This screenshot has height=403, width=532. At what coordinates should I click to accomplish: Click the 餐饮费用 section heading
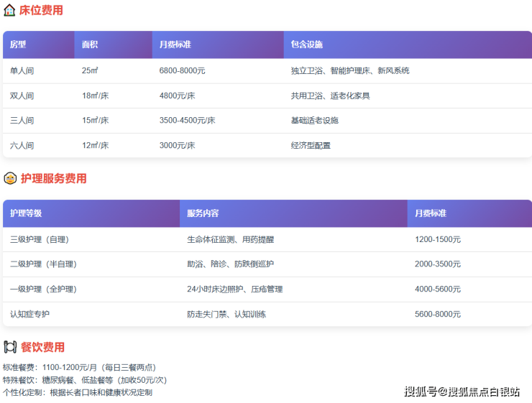(x=42, y=348)
